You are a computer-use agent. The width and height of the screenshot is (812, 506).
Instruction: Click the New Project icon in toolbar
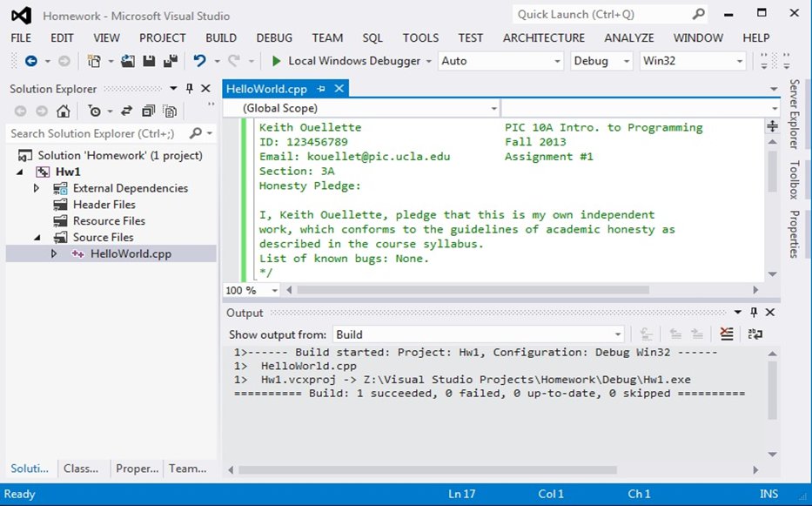click(94, 61)
